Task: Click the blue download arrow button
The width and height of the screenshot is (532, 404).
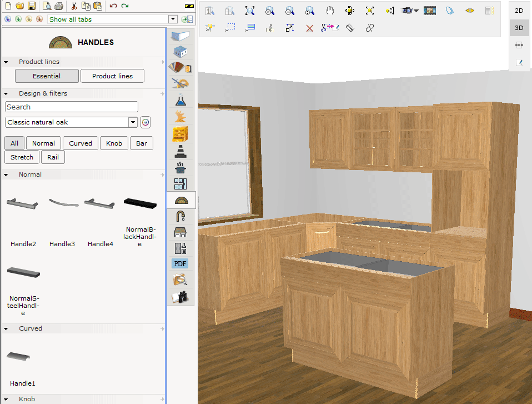Action: point(8,19)
